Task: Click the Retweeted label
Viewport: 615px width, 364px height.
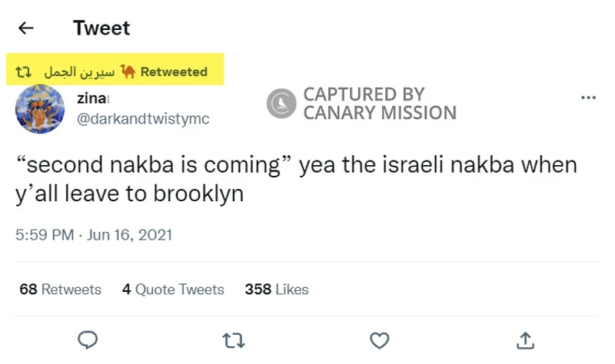Action: coord(174,72)
